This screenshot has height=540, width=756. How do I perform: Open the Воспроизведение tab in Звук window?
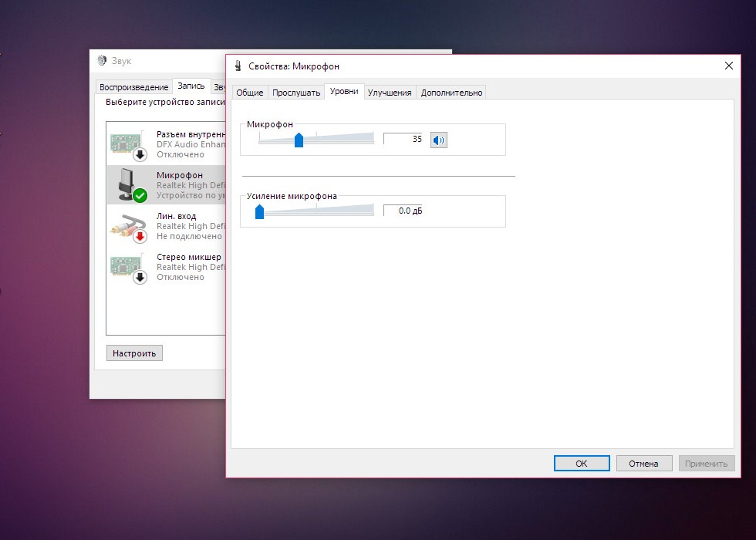coord(133,87)
